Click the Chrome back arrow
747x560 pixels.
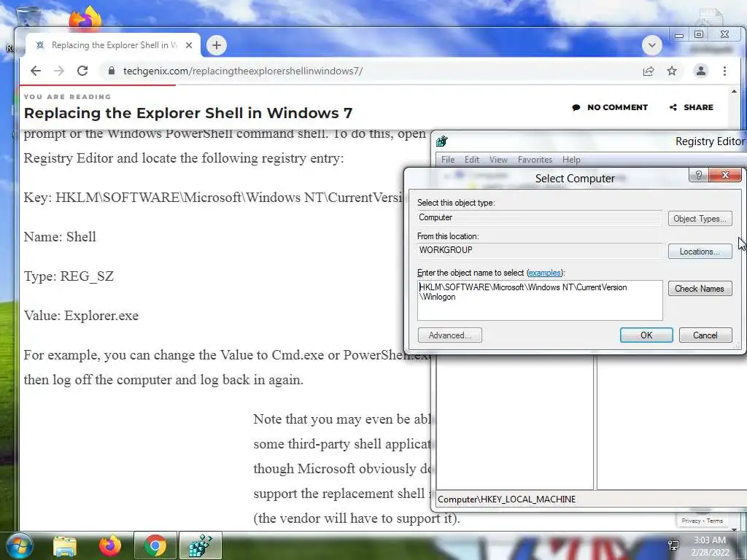point(35,71)
